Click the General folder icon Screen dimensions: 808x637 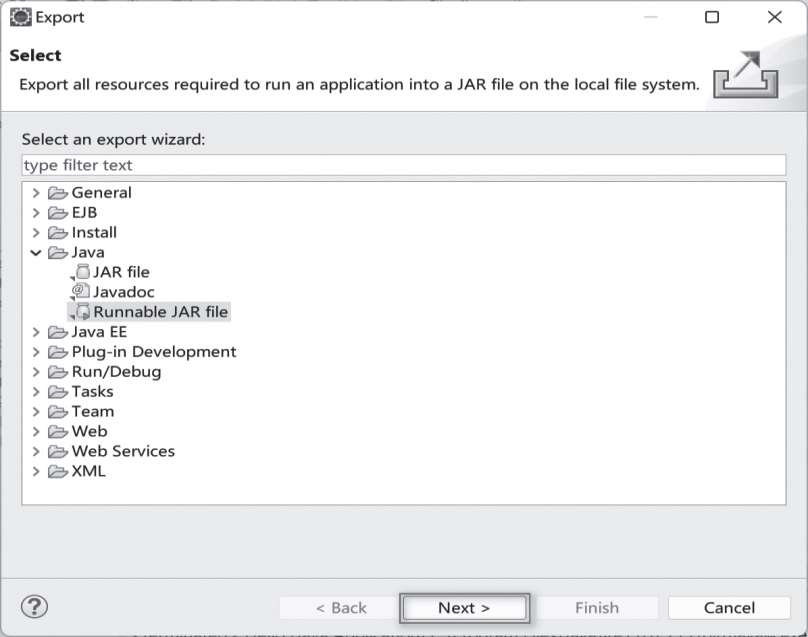pos(58,193)
